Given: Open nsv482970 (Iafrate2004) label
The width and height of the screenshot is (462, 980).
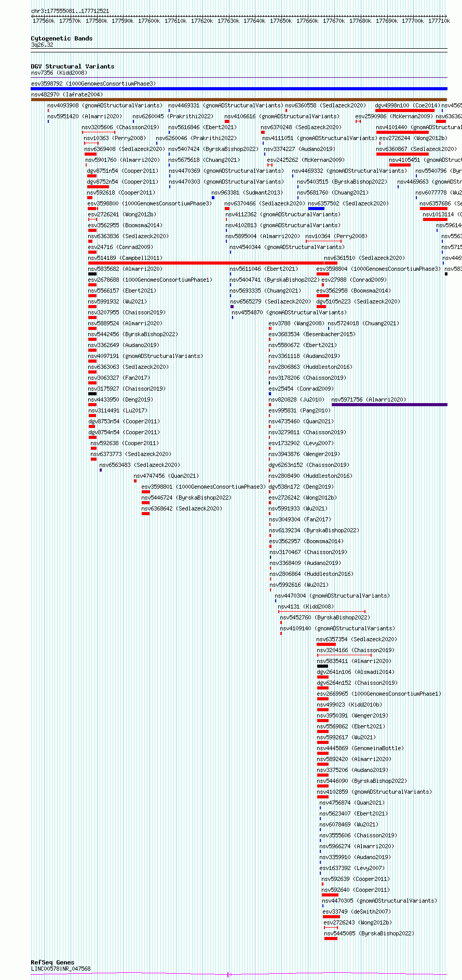Looking at the screenshot, I should click(x=67, y=94).
